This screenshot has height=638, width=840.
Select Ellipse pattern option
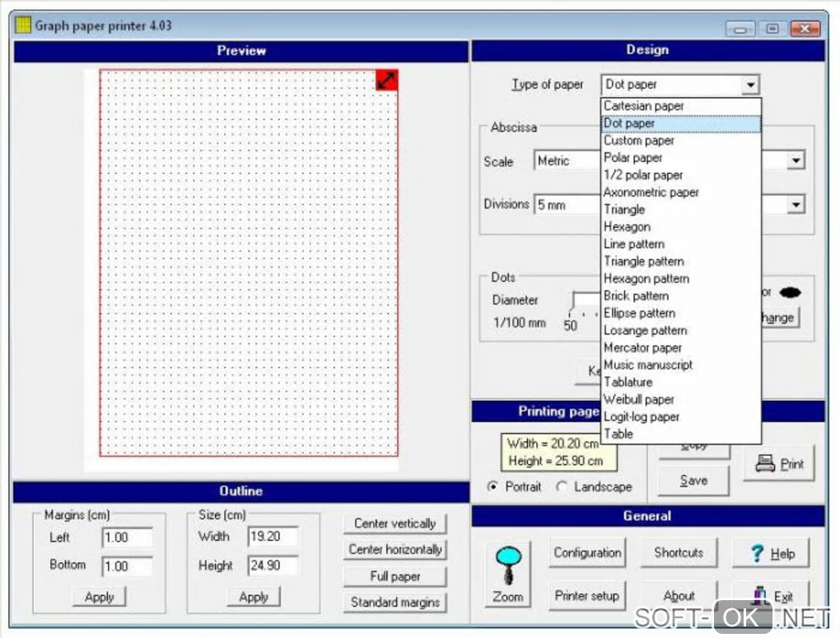point(681,313)
